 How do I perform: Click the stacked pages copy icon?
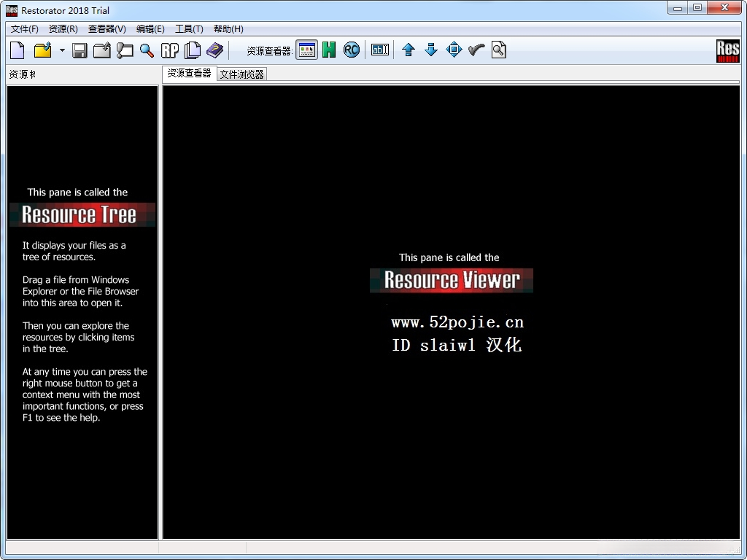coord(193,50)
